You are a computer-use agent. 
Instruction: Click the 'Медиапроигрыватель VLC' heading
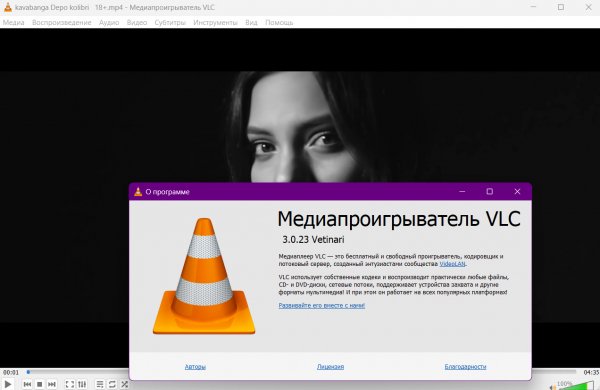tap(399, 219)
